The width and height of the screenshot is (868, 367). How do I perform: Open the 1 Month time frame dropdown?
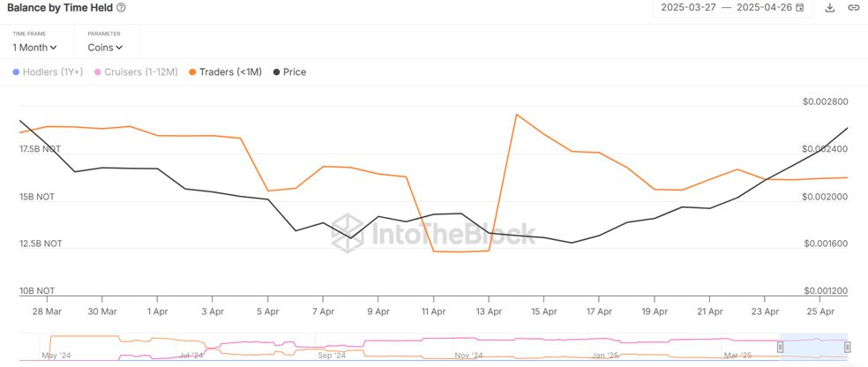(x=35, y=48)
